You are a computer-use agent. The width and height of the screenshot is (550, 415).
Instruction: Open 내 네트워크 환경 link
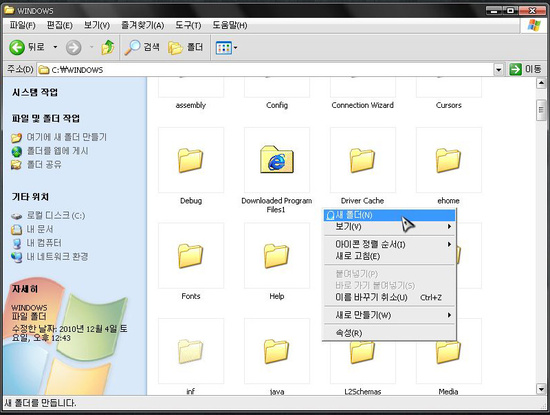[x=57, y=256]
